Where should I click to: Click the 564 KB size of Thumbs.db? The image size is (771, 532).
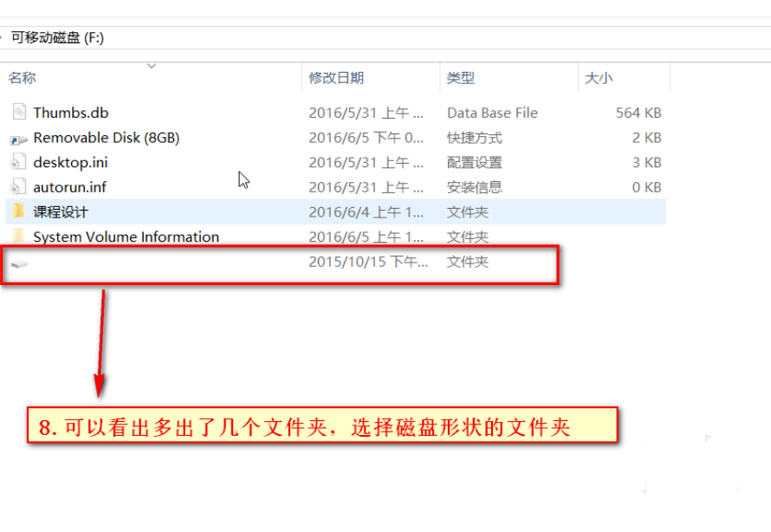pyautogui.click(x=638, y=113)
